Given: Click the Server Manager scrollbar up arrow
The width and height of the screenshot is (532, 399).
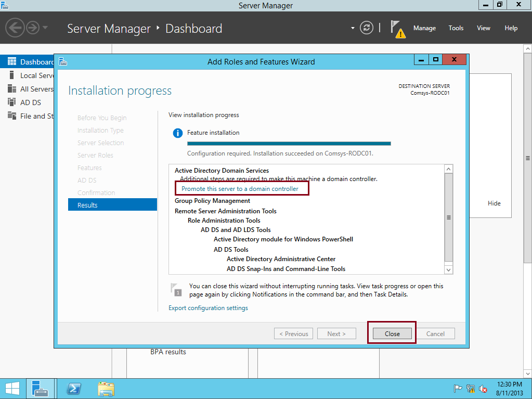Looking at the screenshot, I should [x=528, y=49].
